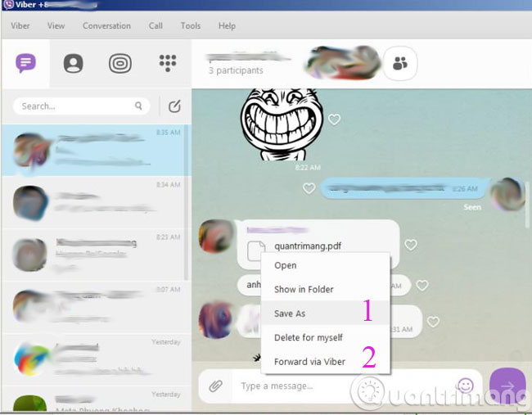Image resolution: width=532 pixels, height=415 pixels.
Task: Click the group participants icon
Action: coord(400,63)
